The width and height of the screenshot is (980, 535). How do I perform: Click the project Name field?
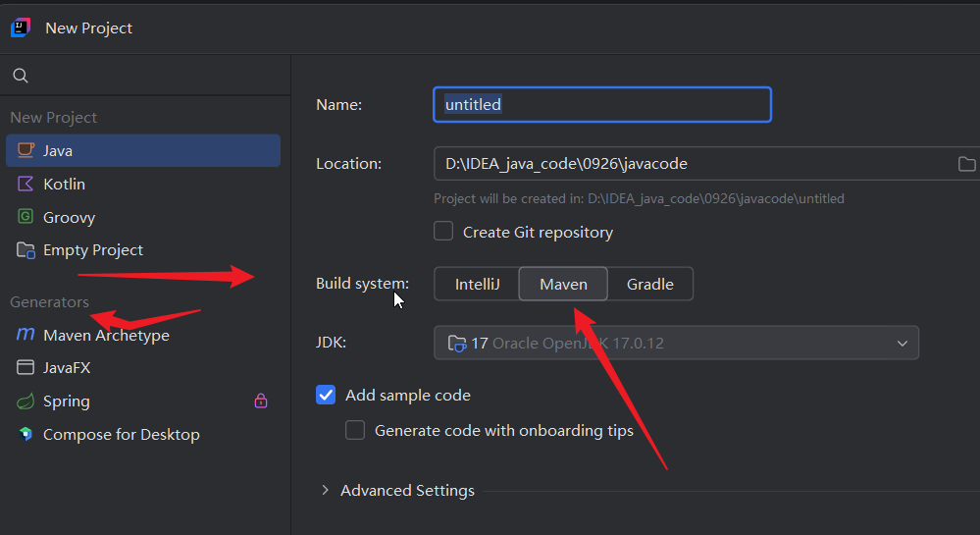tap(602, 104)
